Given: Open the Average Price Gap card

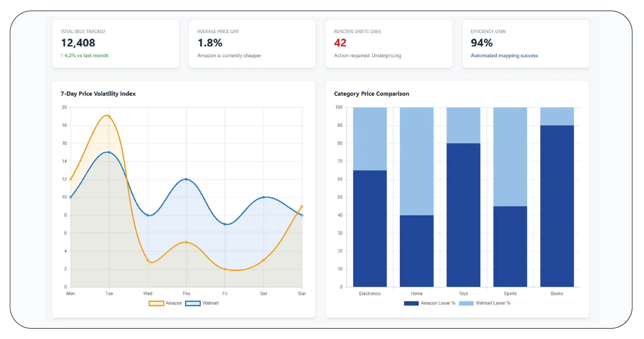Looking at the screenshot, I should coord(252,44).
